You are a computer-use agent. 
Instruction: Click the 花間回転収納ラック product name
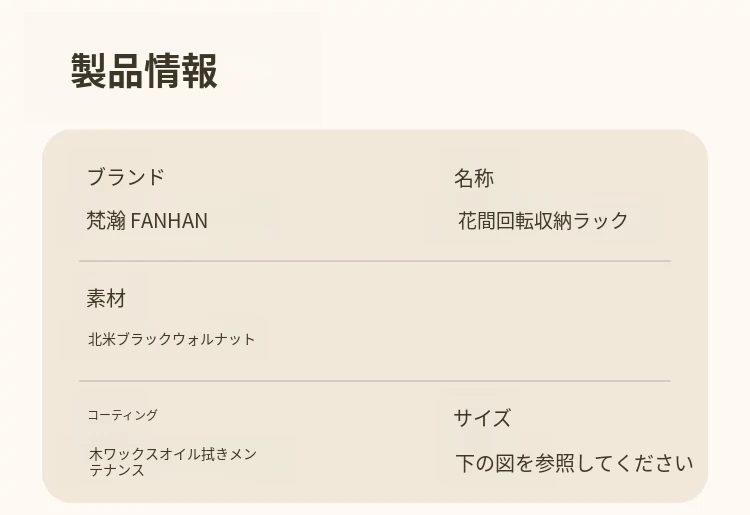[543, 220]
